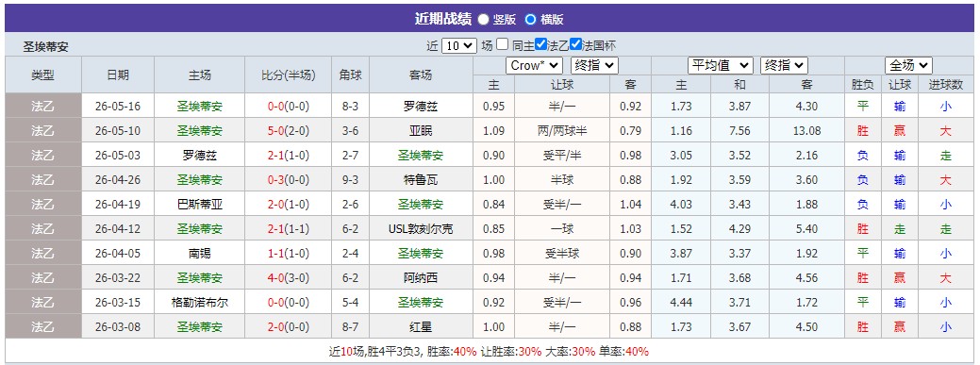
Task: Click the 近期战绩 title
Action: tap(442, 19)
